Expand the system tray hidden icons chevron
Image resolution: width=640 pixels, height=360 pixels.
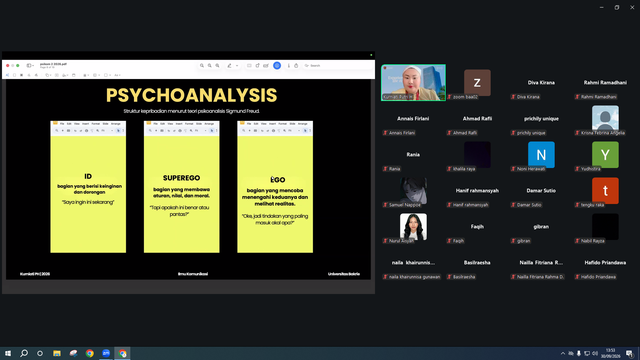click(563, 353)
